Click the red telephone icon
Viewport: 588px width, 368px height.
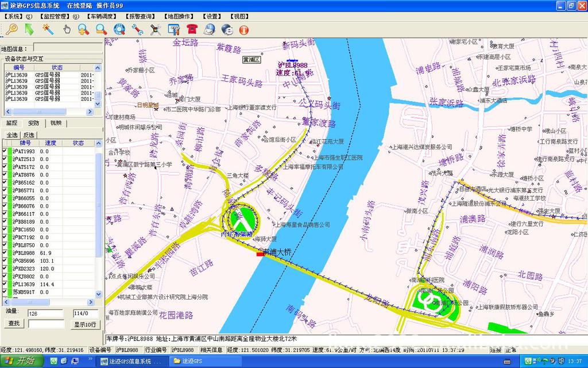click(192, 29)
